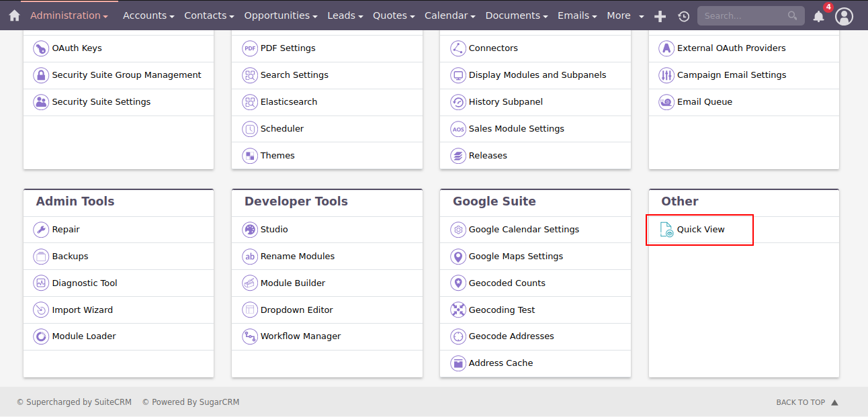Open Geocoded Counts link
The image size is (868, 417).
507,283
